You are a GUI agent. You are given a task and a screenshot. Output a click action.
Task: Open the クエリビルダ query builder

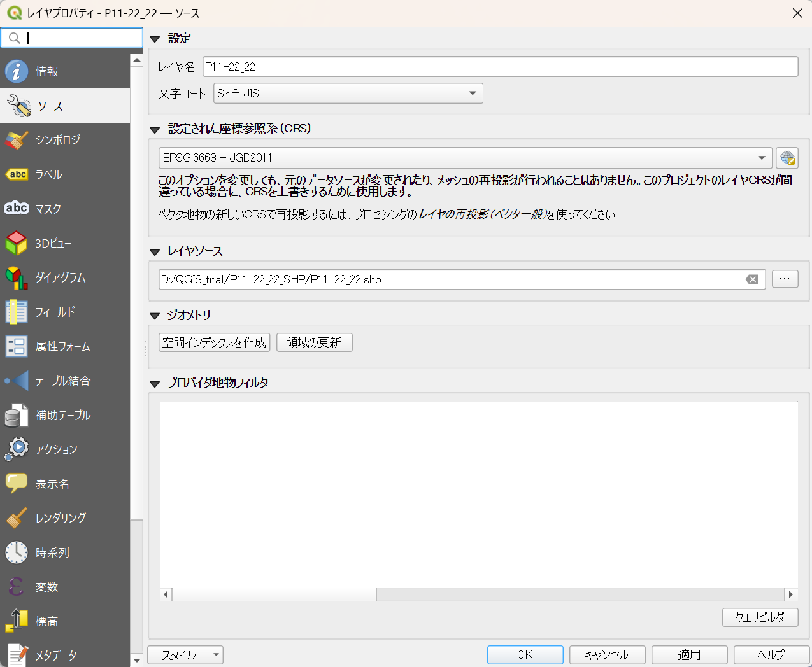click(x=760, y=617)
